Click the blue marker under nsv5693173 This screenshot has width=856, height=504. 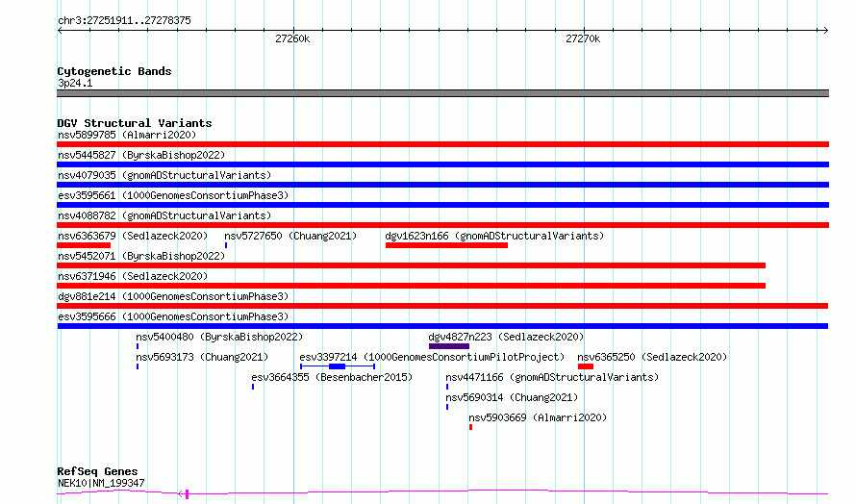pos(138,366)
